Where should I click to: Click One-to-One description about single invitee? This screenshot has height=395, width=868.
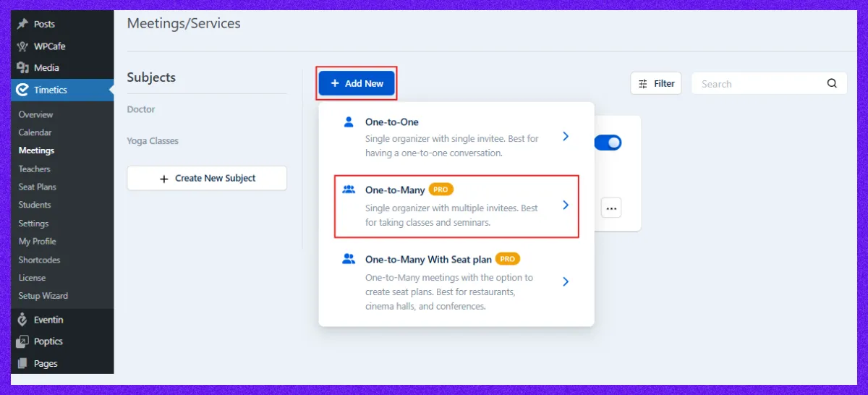[x=452, y=145]
